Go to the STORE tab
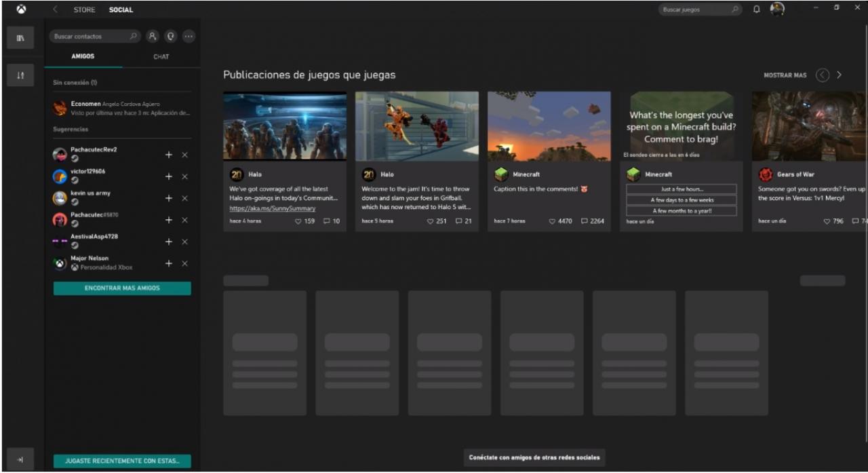The image size is (868, 473). pyautogui.click(x=84, y=10)
